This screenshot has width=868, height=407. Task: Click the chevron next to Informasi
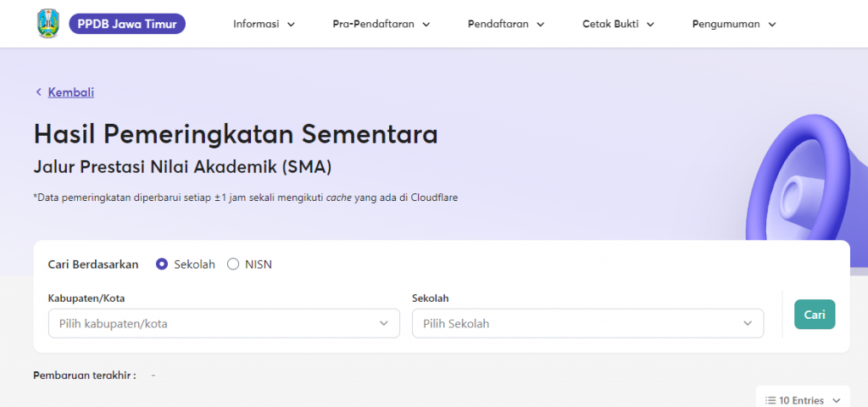point(292,25)
